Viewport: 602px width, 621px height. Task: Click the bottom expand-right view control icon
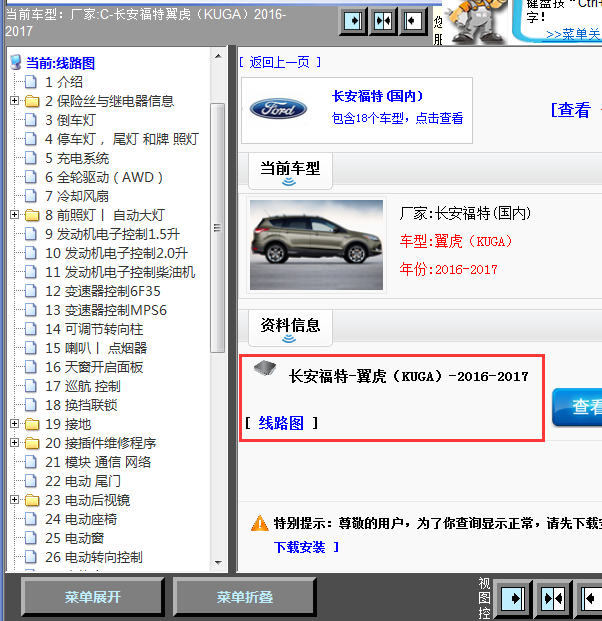pyautogui.click(x=513, y=598)
